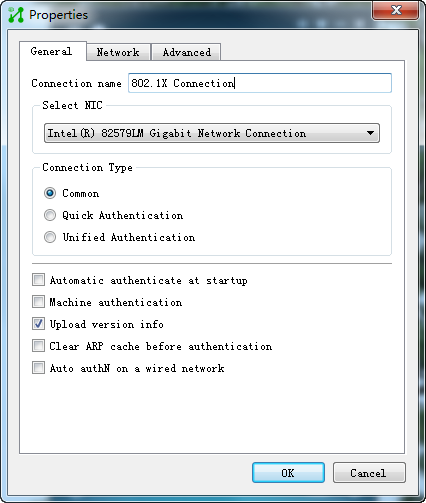This screenshot has height=503, width=426.
Task: Open the Advanced tab
Action: point(186,52)
